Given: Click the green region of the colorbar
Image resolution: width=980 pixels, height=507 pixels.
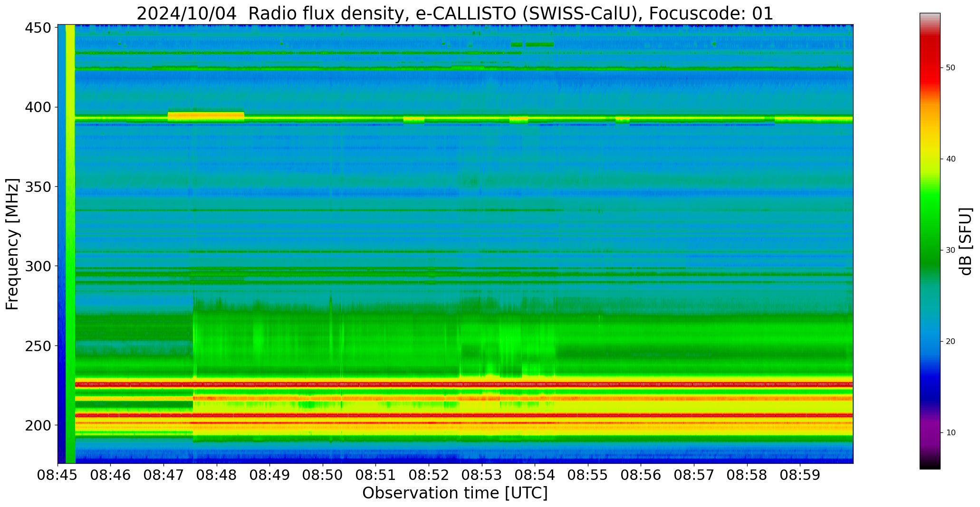Looking at the screenshot, I should pos(930,228).
